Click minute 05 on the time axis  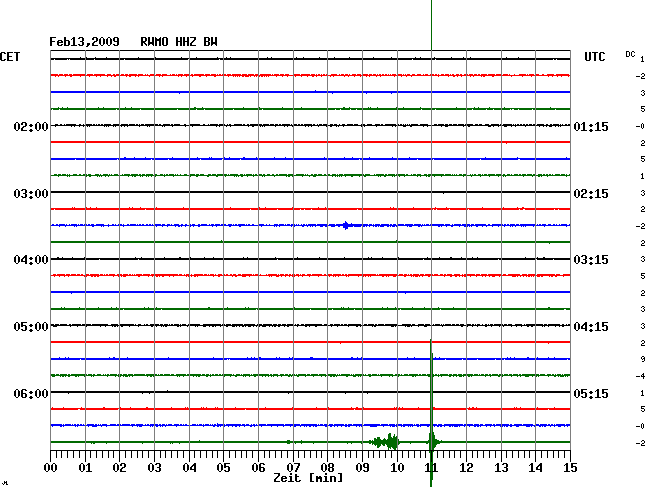click(x=223, y=468)
